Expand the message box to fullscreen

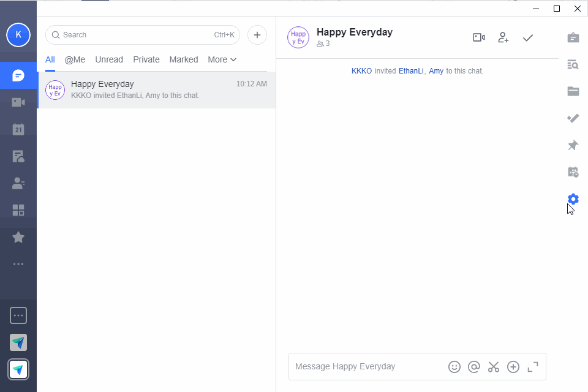tap(533, 366)
